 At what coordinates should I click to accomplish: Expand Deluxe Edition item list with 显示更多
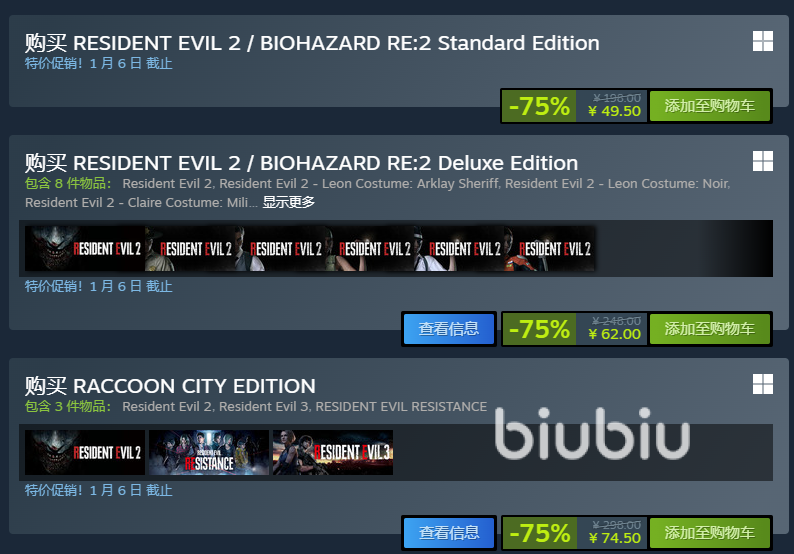coord(289,203)
